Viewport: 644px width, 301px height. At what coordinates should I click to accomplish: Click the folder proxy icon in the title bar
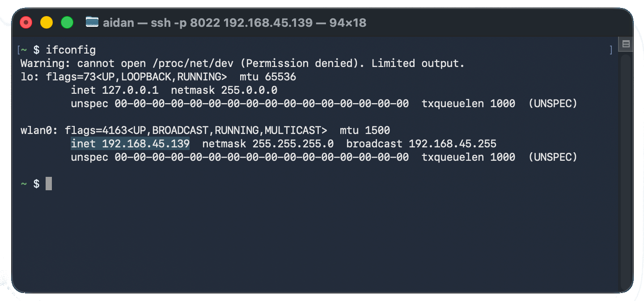pos(92,21)
